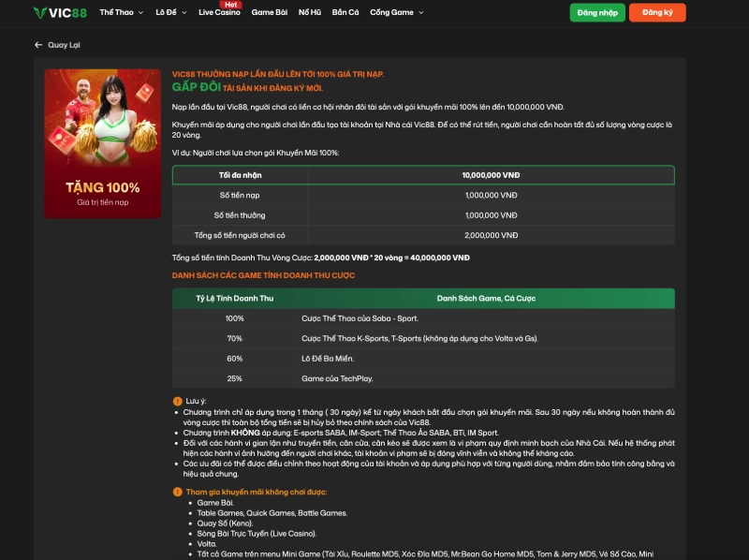Click Cược Thể Thao của Saba - Sport text

[360, 318]
